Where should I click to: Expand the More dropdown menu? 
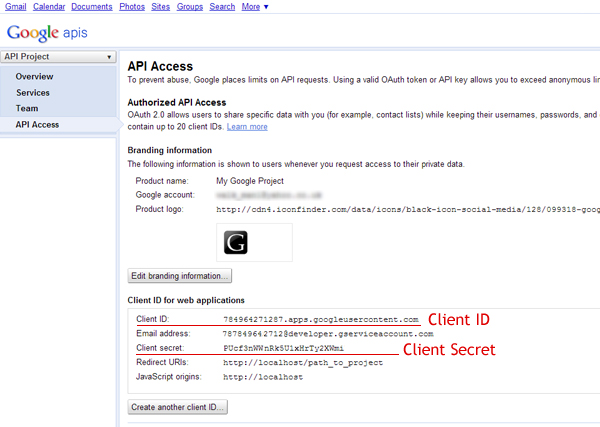(255, 7)
